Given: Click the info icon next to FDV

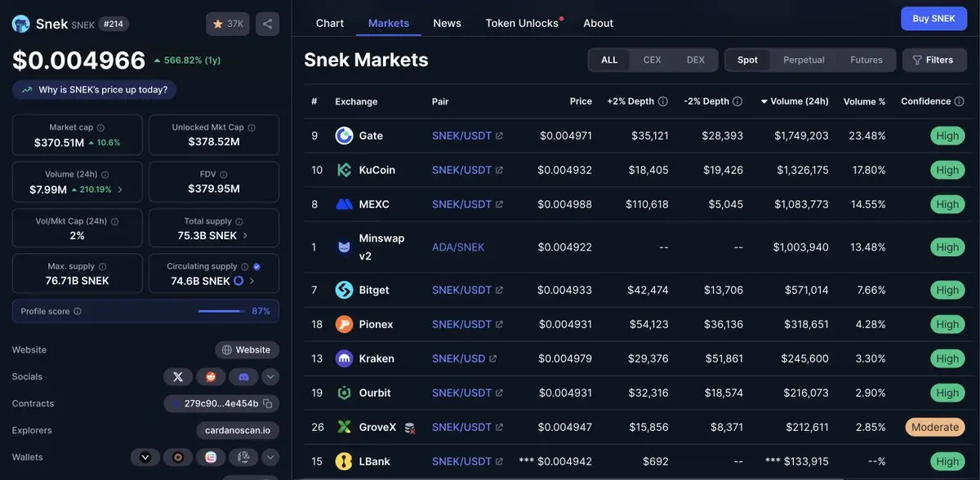Looking at the screenshot, I should 223,175.
